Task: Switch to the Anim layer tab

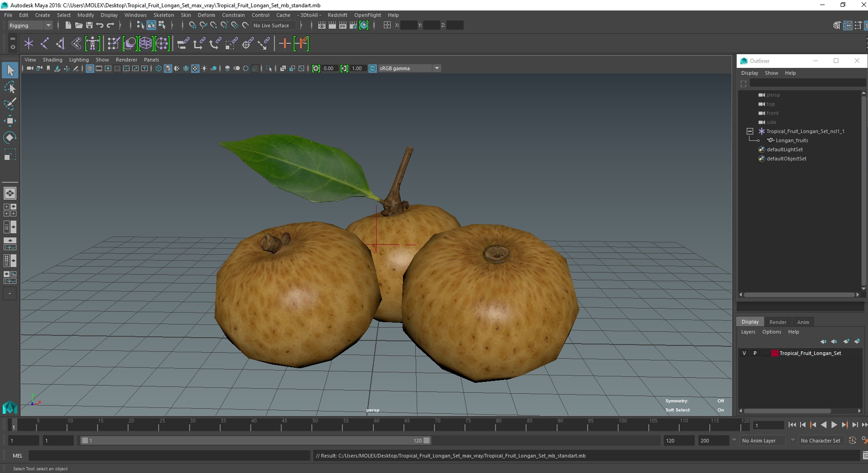Action: [803, 322]
